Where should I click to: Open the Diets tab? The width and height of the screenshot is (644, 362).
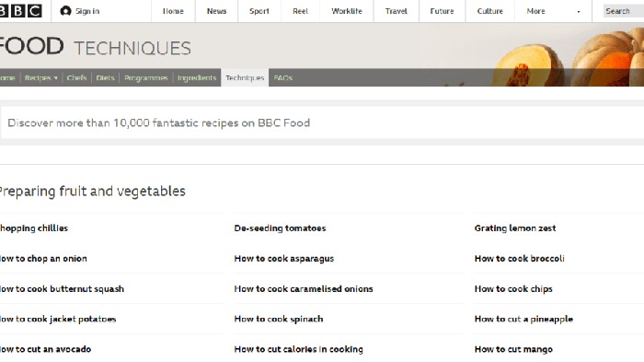pos(105,77)
